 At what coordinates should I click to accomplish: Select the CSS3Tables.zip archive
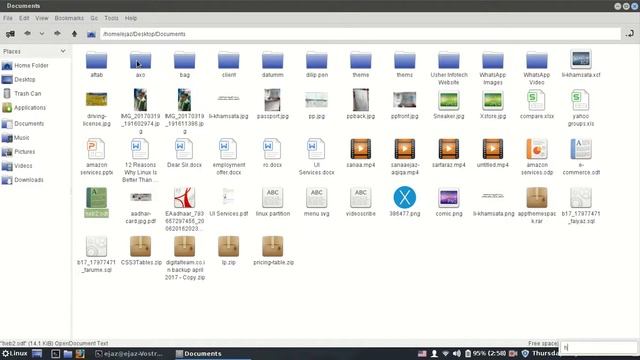click(x=141, y=251)
